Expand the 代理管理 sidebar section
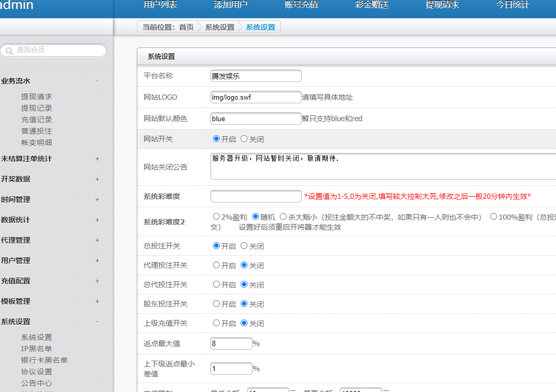The width and height of the screenshot is (556, 392). point(97,240)
